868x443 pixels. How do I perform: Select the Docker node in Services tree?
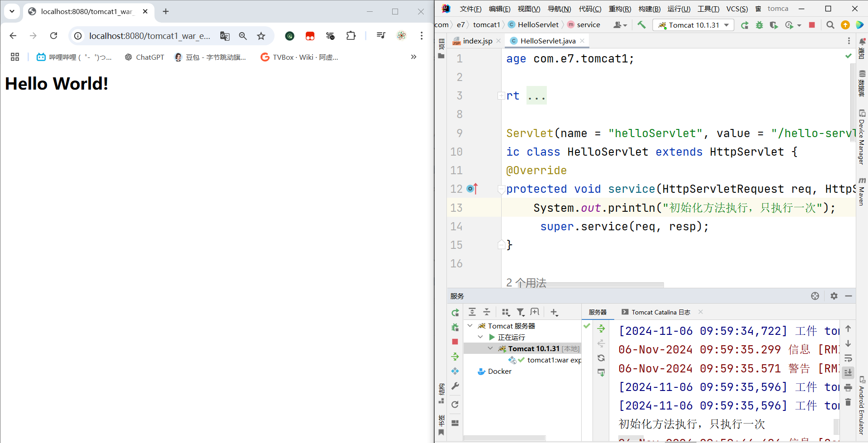(494, 371)
